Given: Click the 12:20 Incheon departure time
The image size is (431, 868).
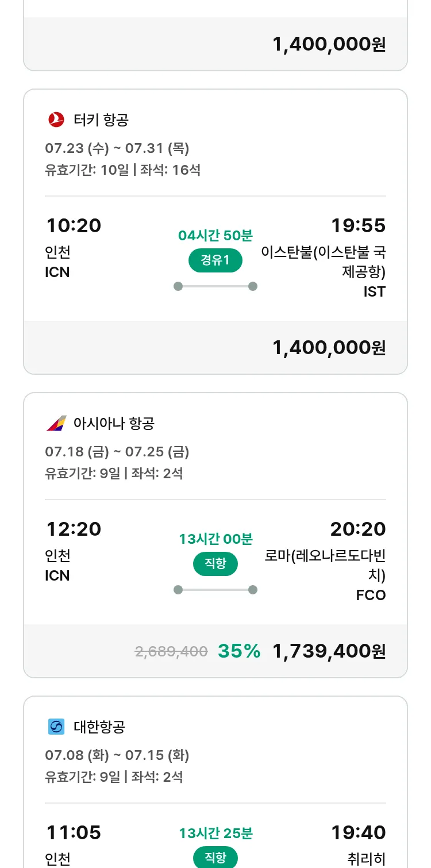Looking at the screenshot, I should pos(74,529).
